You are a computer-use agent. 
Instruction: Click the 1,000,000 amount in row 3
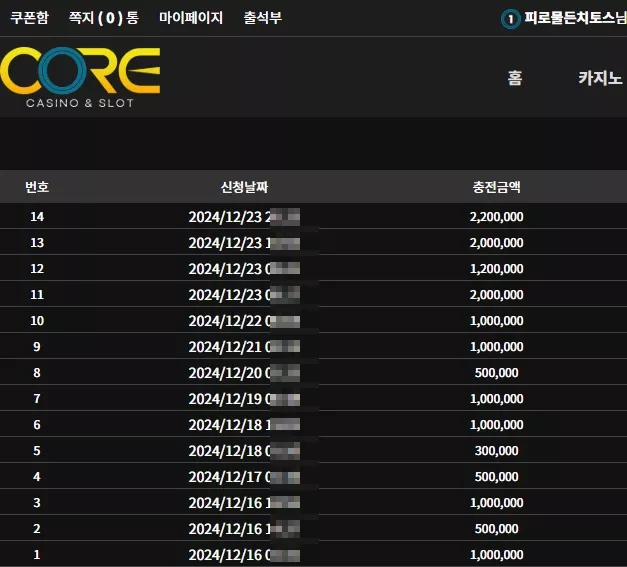(496, 502)
